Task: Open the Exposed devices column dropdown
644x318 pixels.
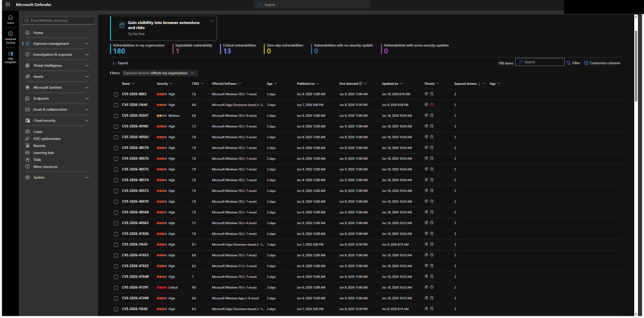Action: 484,83
